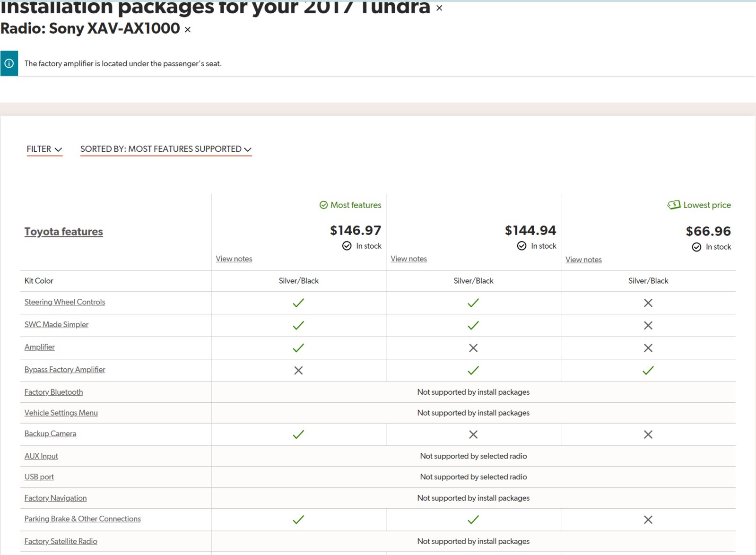Click SWC Made Simpler checkmark for $144.94 package
The image size is (756, 555).
click(473, 325)
